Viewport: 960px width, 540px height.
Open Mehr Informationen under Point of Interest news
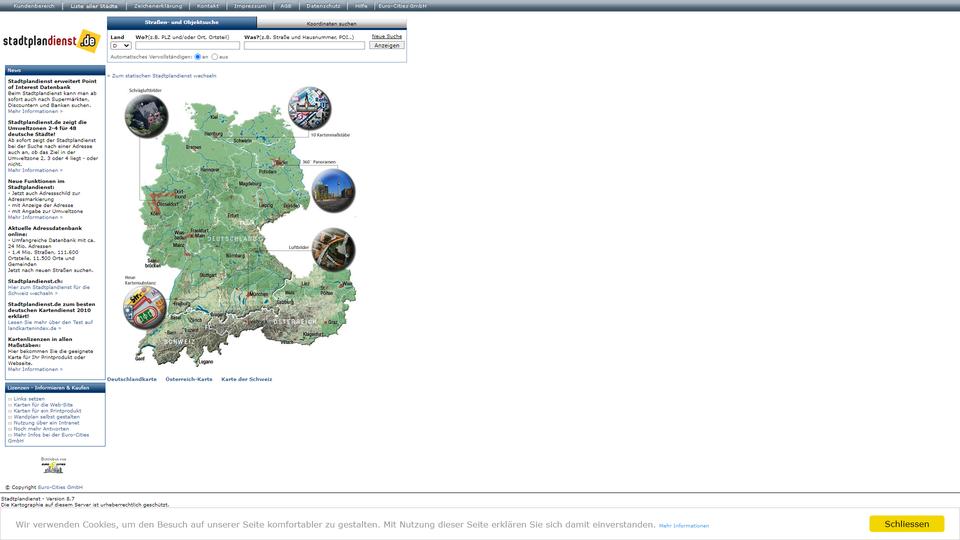click(x=35, y=111)
